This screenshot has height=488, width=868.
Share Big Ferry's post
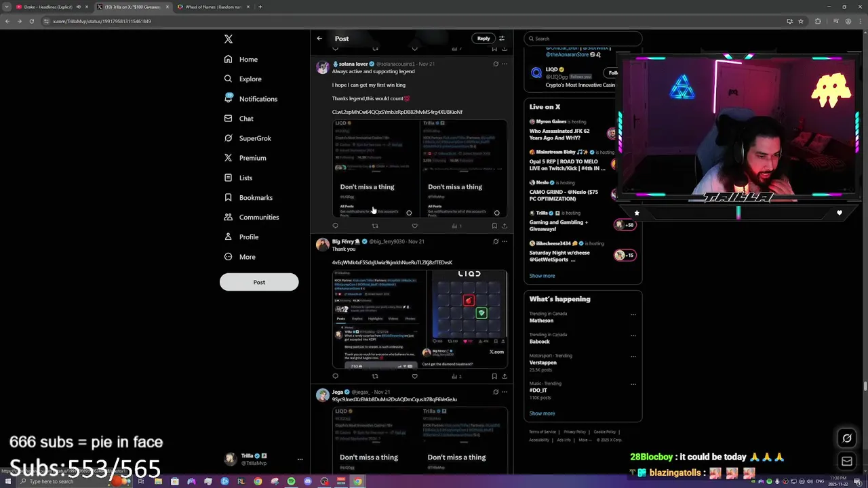point(505,376)
